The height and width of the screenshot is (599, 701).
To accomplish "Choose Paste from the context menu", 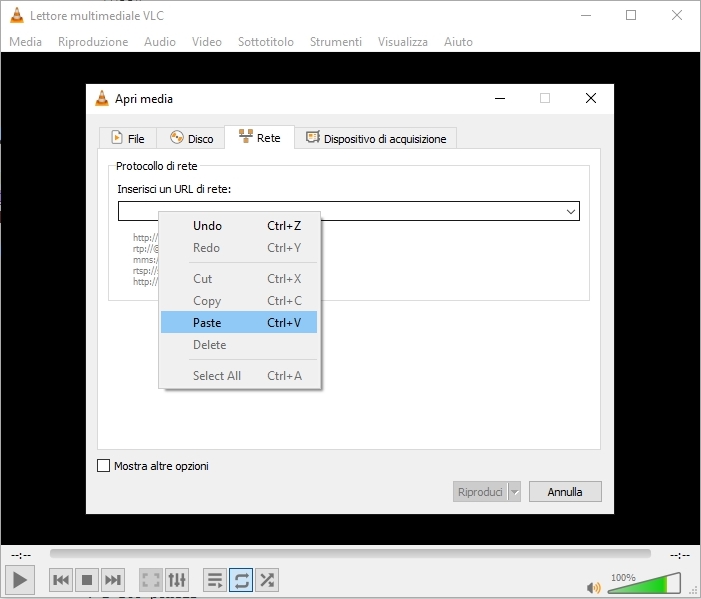I will 239,322.
